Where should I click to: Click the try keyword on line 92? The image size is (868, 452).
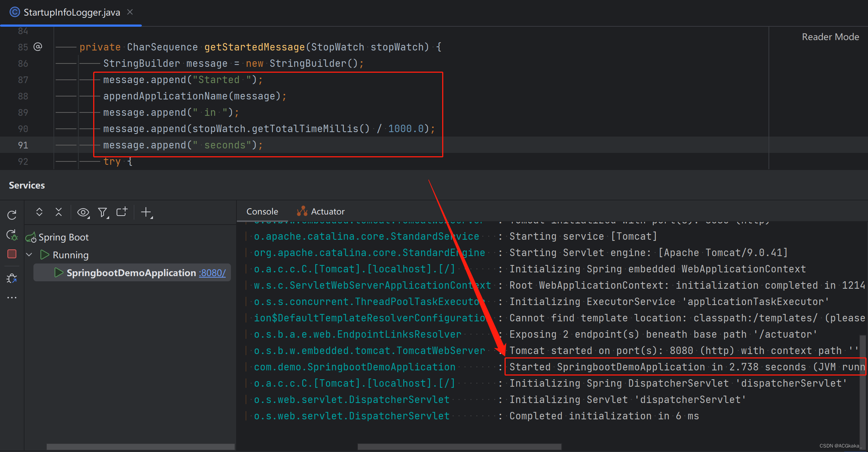point(112,161)
